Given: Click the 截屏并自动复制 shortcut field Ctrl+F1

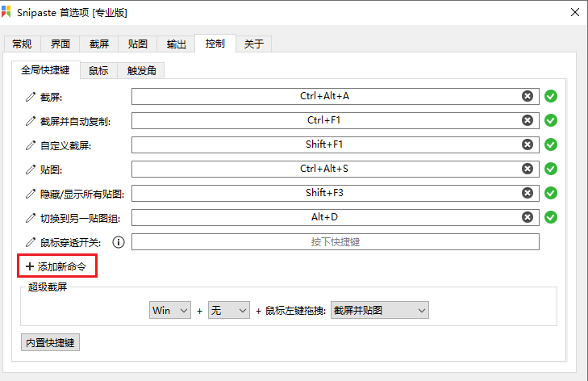Looking at the screenshot, I should (x=336, y=120).
